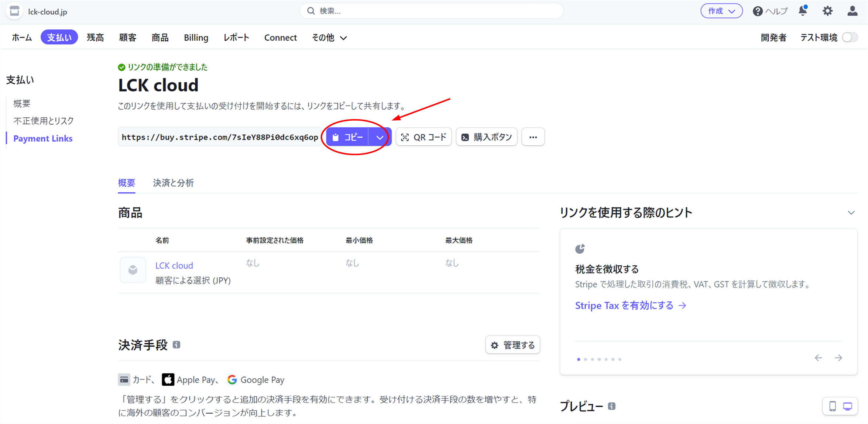Click the info icon beside プレビュー
Image resolution: width=868 pixels, height=424 pixels.
(612, 406)
